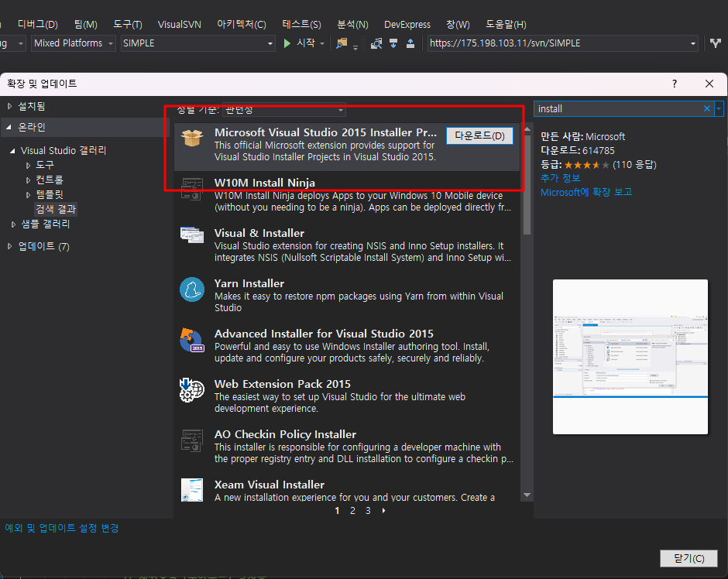The height and width of the screenshot is (579, 728).
Task: Expand the 도구 tree node
Action: click(29, 165)
